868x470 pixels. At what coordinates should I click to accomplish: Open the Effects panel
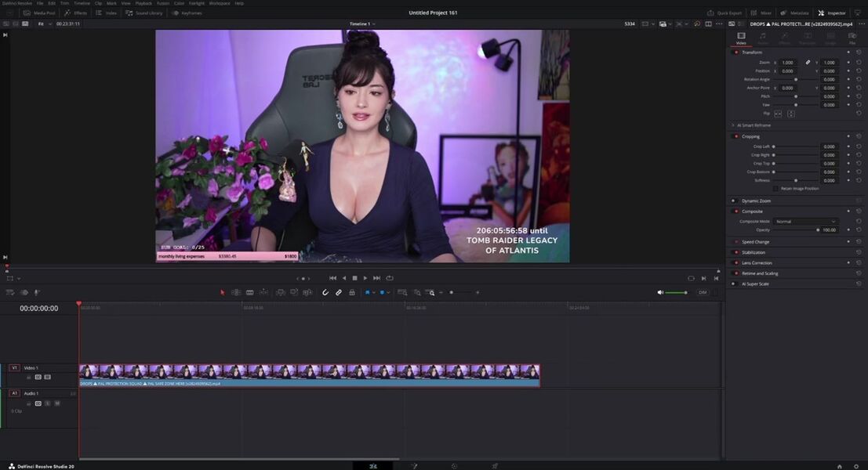[76, 13]
